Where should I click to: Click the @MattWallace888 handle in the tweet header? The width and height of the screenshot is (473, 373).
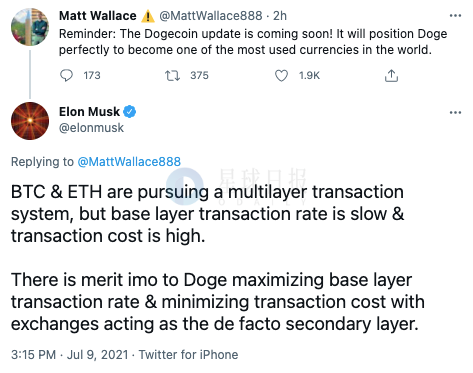pos(211,16)
